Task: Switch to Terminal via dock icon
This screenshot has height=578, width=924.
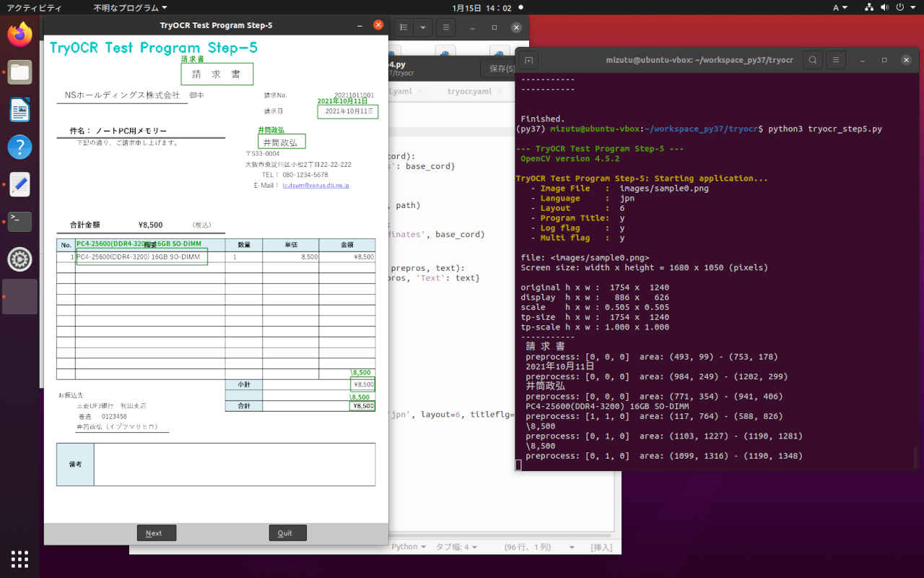Action: [x=19, y=221]
